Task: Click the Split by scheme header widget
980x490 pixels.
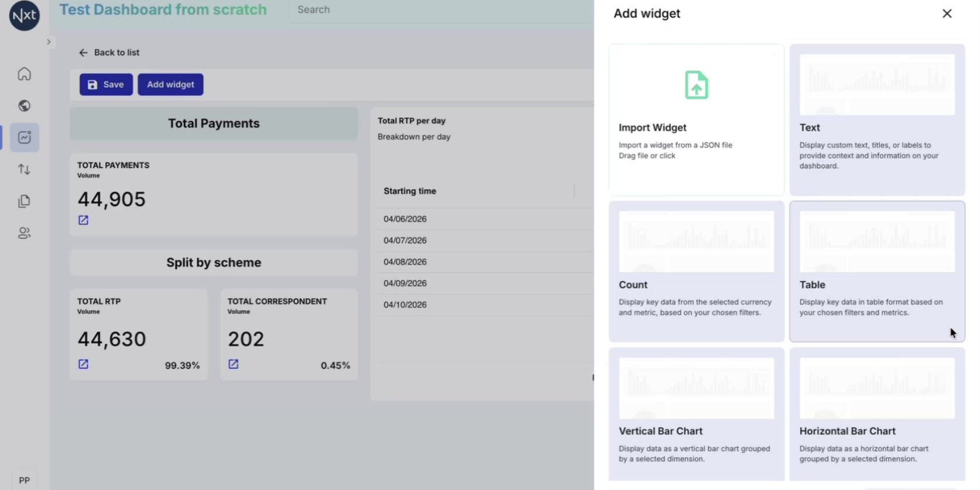Action: 214,263
